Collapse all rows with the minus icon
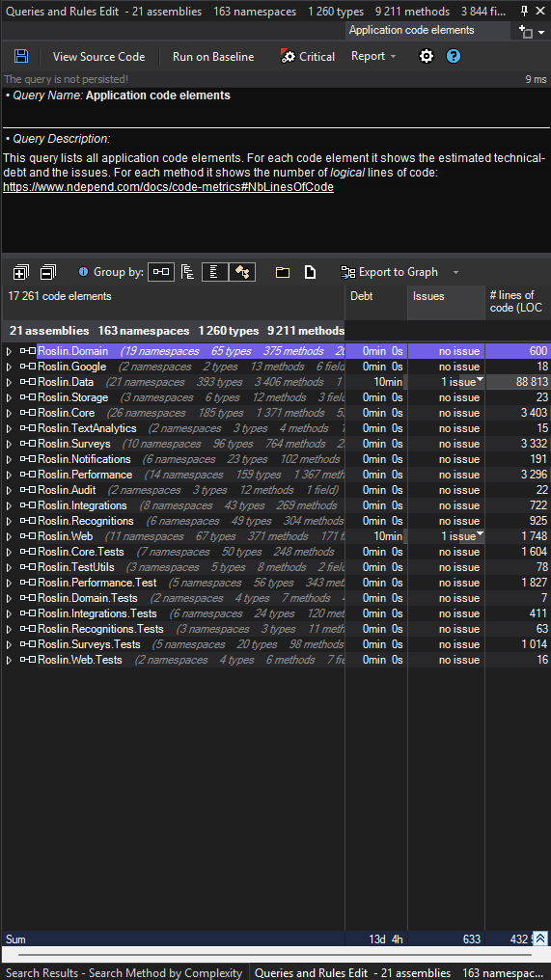Screen dimensions: 551x980 coord(47,272)
